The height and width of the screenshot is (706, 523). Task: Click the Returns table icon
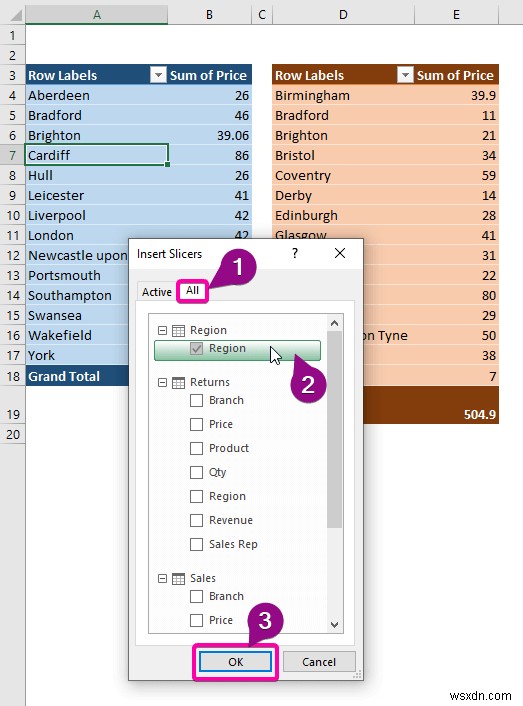pyautogui.click(x=178, y=383)
